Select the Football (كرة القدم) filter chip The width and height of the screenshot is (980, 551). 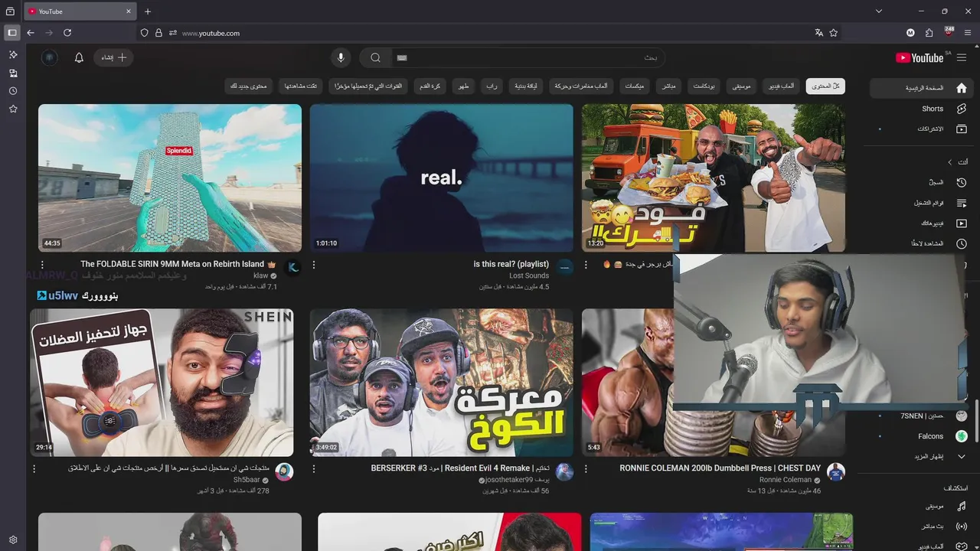pyautogui.click(x=430, y=86)
